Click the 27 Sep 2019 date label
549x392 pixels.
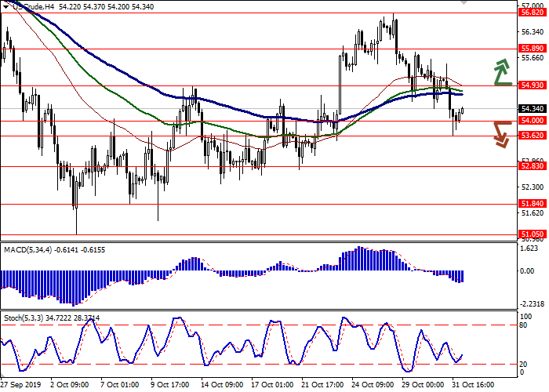click(x=19, y=386)
